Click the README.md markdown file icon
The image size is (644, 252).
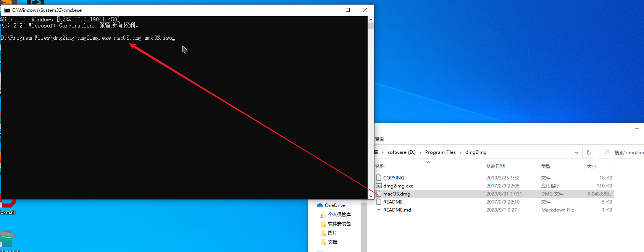click(379, 210)
